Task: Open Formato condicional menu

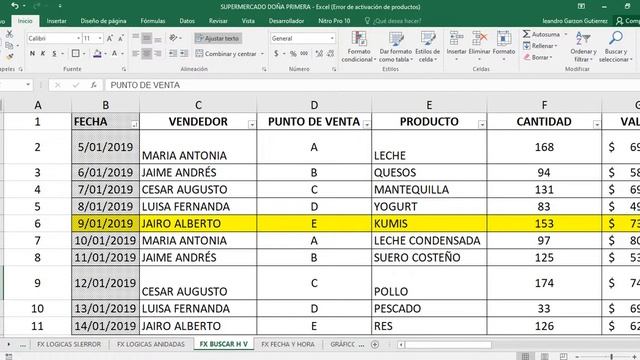Action: pyautogui.click(x=359, y=47)
